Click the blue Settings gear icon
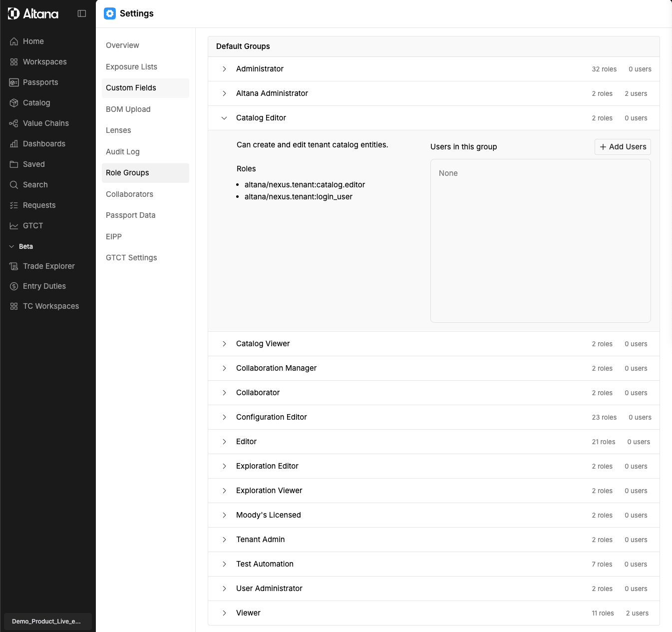 110,13
